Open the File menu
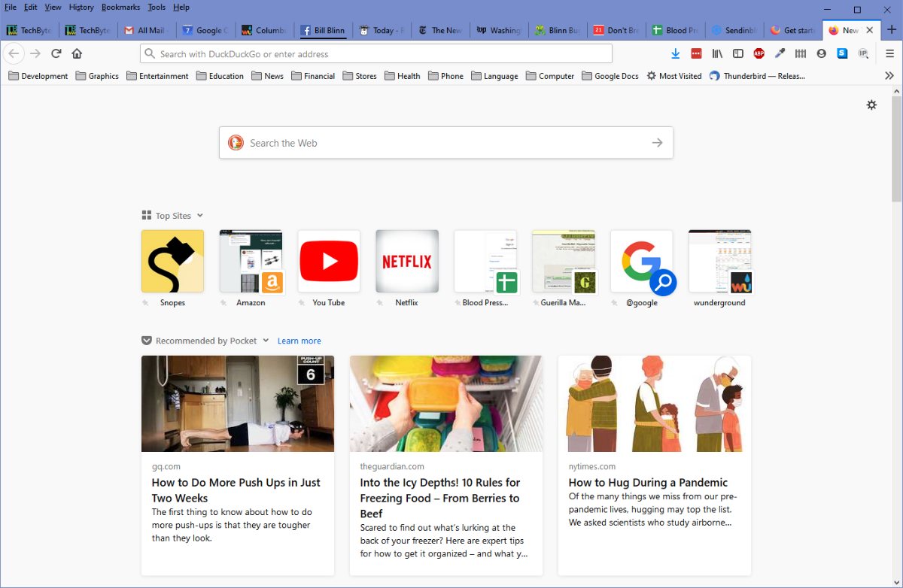 [11, 7]
